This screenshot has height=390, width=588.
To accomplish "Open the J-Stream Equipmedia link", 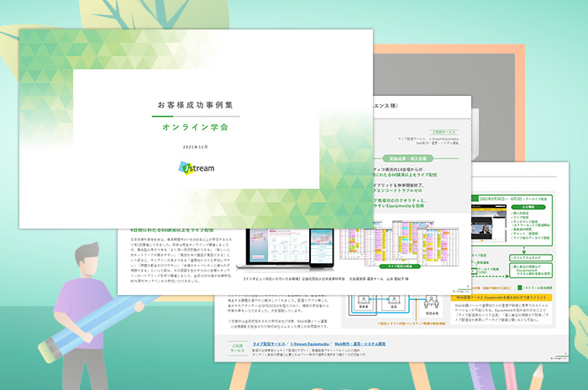I will click(x=309, y=344).
